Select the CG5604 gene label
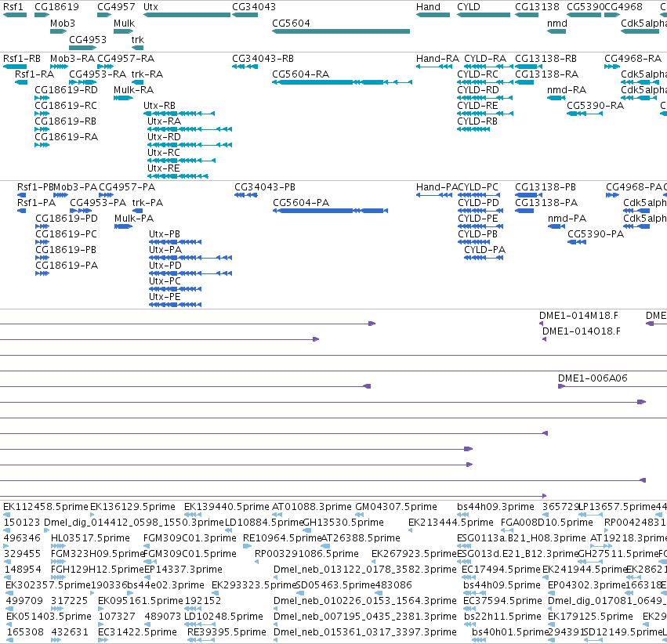667x644 pixels. [x=291, y=24]
